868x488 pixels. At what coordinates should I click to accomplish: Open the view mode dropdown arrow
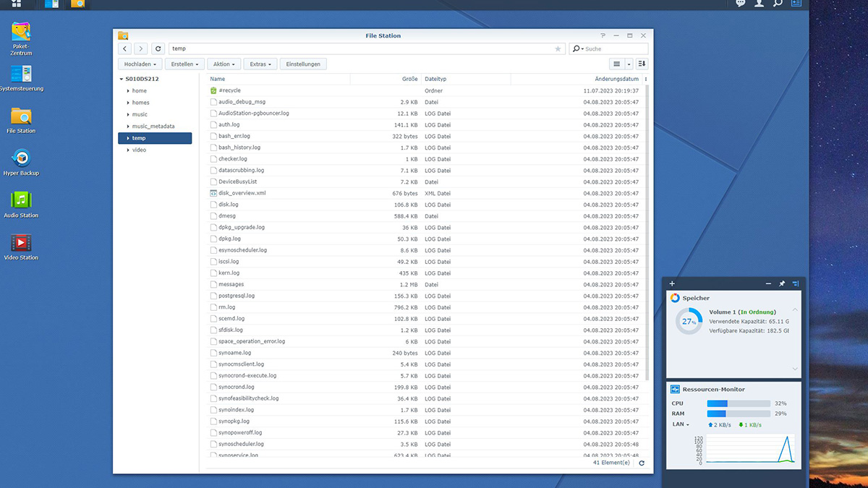coord(629,64)
